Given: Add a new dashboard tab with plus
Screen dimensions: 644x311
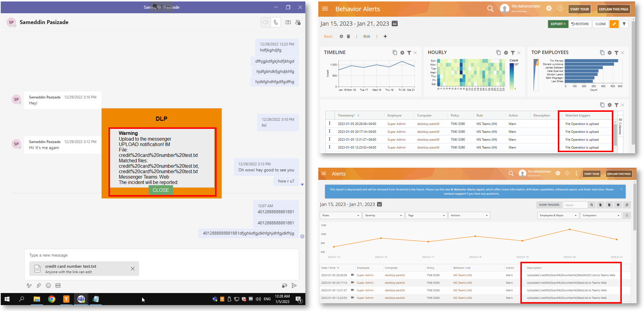Looking at the screenshot, I should [x=385, y=36].
